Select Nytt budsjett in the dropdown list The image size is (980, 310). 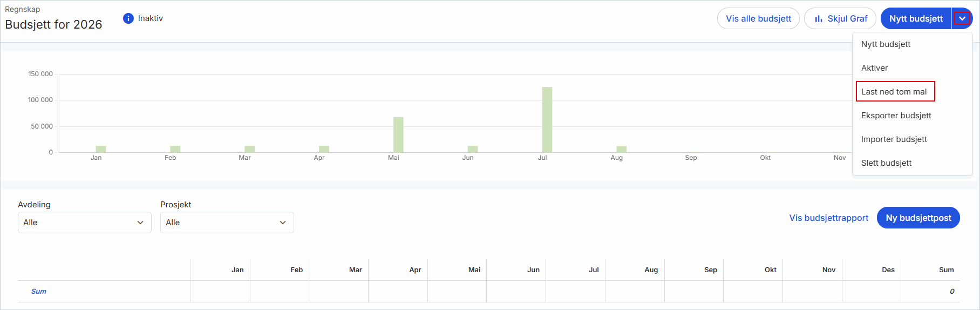(x=886, y=44)
